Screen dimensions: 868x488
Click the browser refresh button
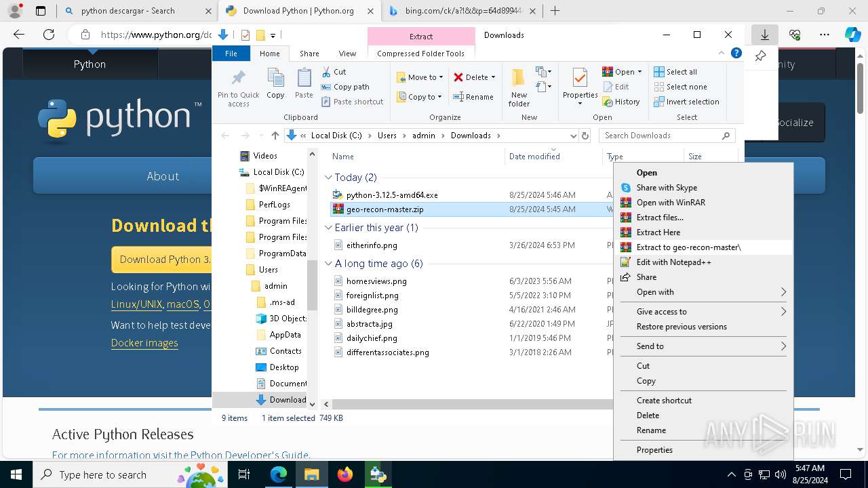point(49,35)
